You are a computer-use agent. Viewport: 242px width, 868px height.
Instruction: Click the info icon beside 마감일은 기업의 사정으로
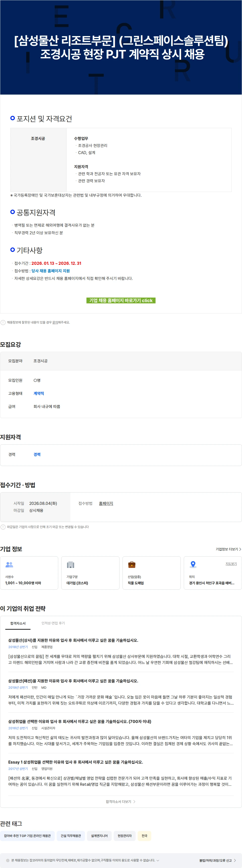(x=3, y=527)
